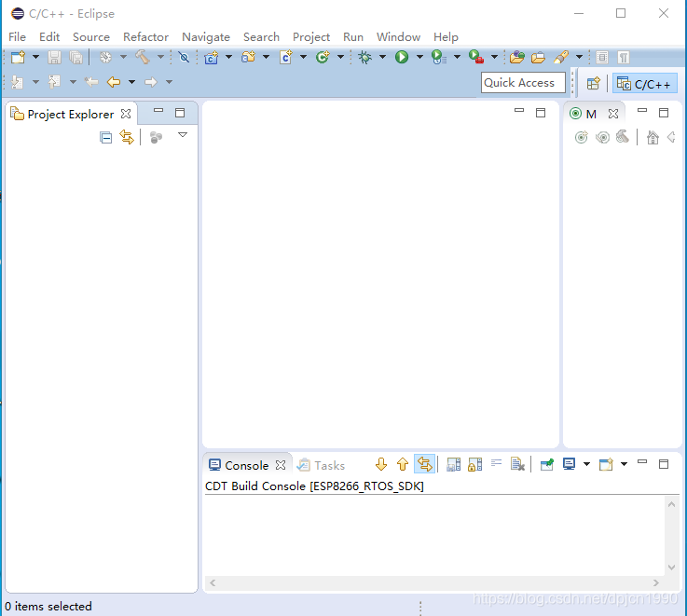
Task: Click the Save icon in toolbar
Action: 54,58
